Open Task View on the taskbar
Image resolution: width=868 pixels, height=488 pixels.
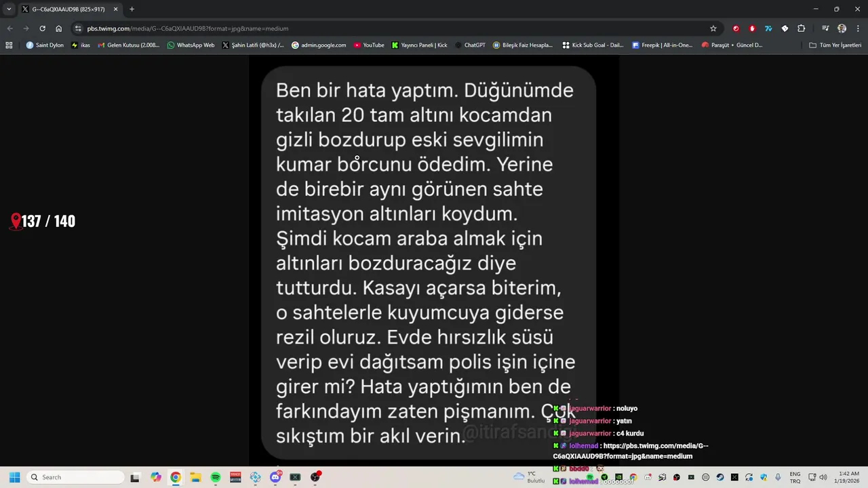point(135,477)
